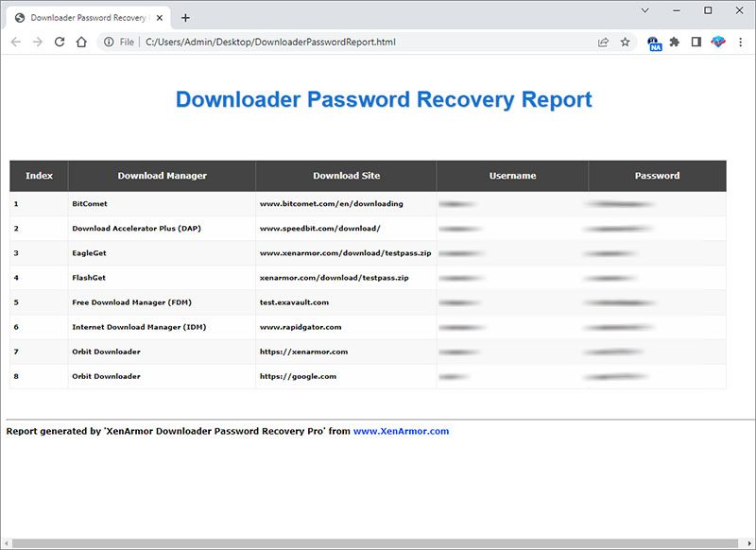Click test.exavault.com site text

[294, 302]
